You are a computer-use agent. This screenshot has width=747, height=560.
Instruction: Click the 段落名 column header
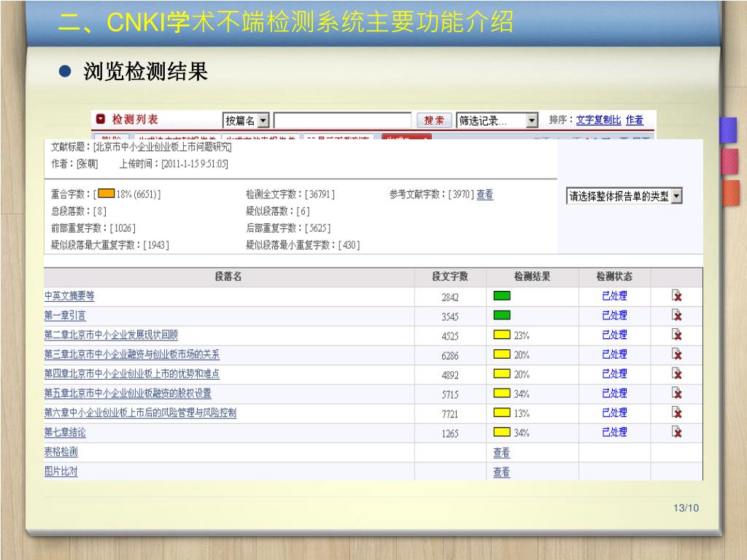pyautogui.click(x=228, y=276)
